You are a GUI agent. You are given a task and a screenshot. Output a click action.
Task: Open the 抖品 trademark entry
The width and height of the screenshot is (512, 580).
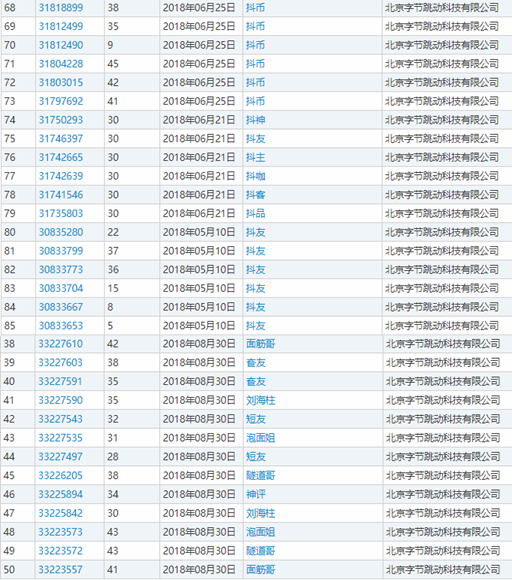255,213
